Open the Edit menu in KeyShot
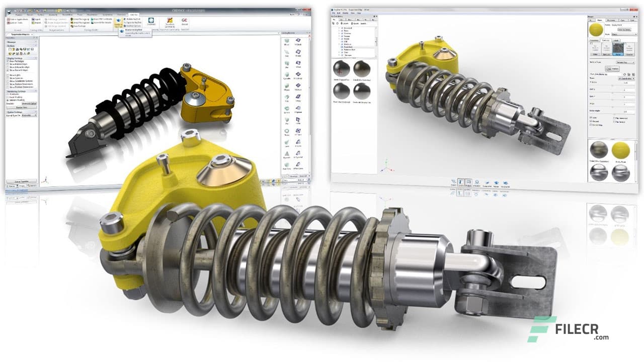The width and height of the screenshot is (644, 362). pyautogui.click(x=339, y=13)
